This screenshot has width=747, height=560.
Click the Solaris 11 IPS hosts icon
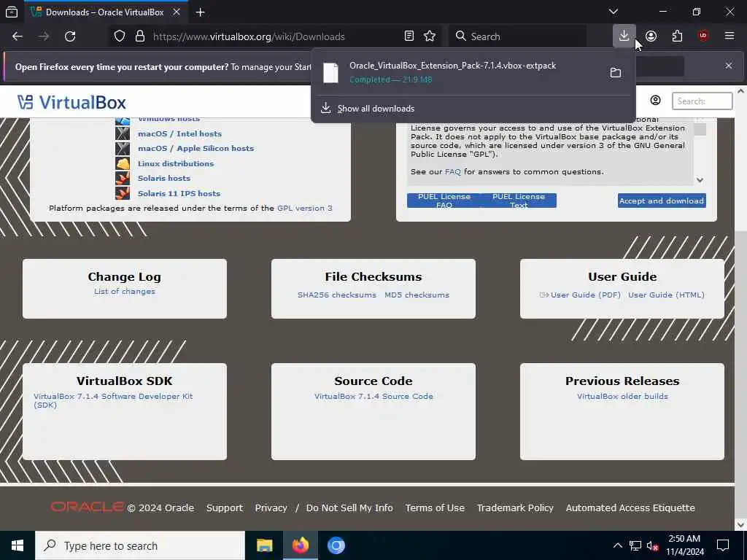click(x=123, y=193)
